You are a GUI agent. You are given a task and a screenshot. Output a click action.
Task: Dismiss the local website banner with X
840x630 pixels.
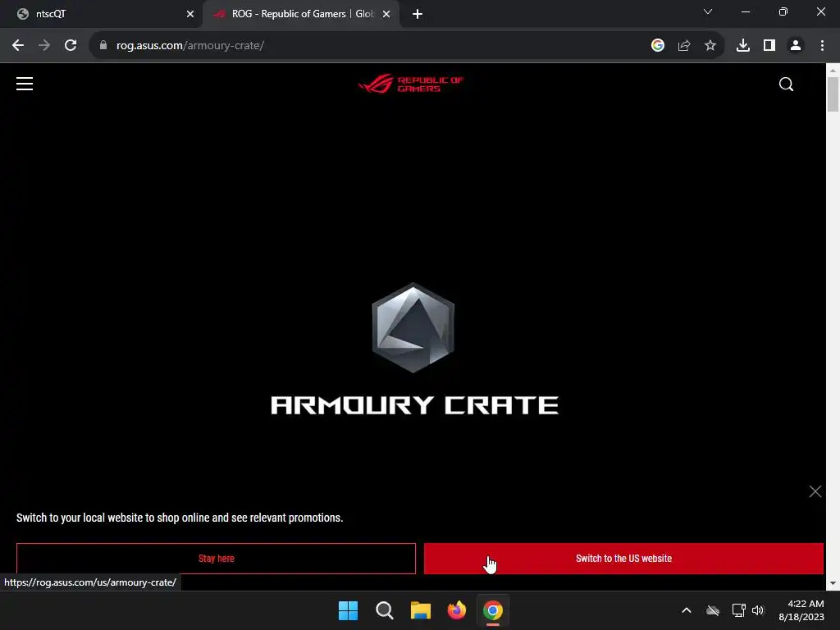[815, 491]
